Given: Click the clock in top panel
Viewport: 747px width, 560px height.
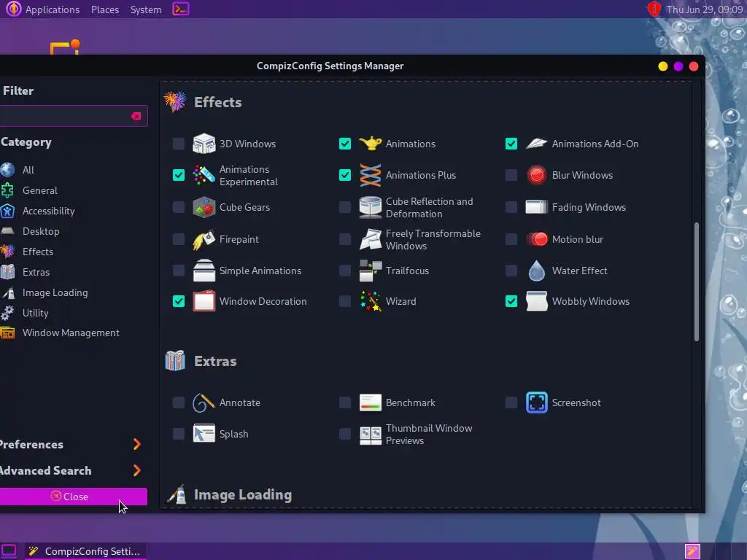Looking at the screenshot, I should point(705,9).
